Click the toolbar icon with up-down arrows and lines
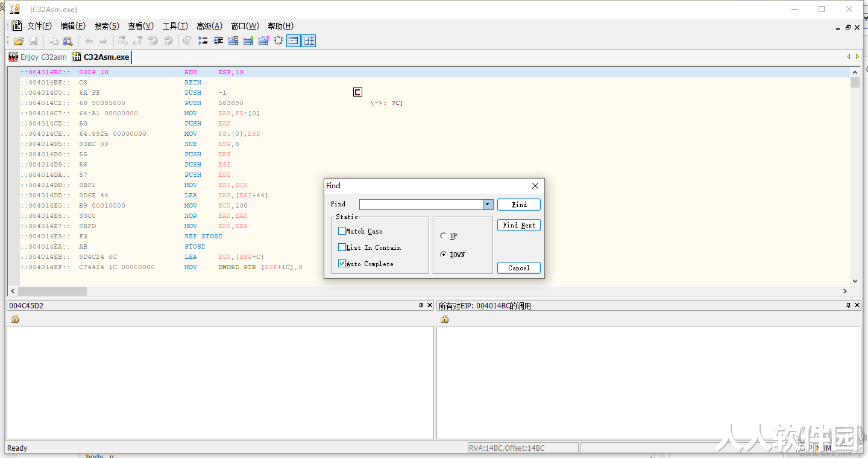This screenshot has height=458, width=868. (203, 41)
